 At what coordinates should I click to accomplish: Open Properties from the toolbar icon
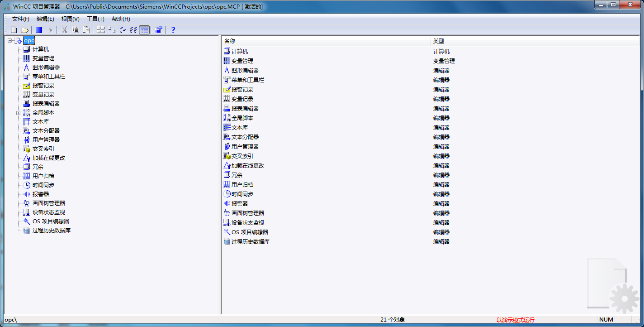(x=158, y=30)
